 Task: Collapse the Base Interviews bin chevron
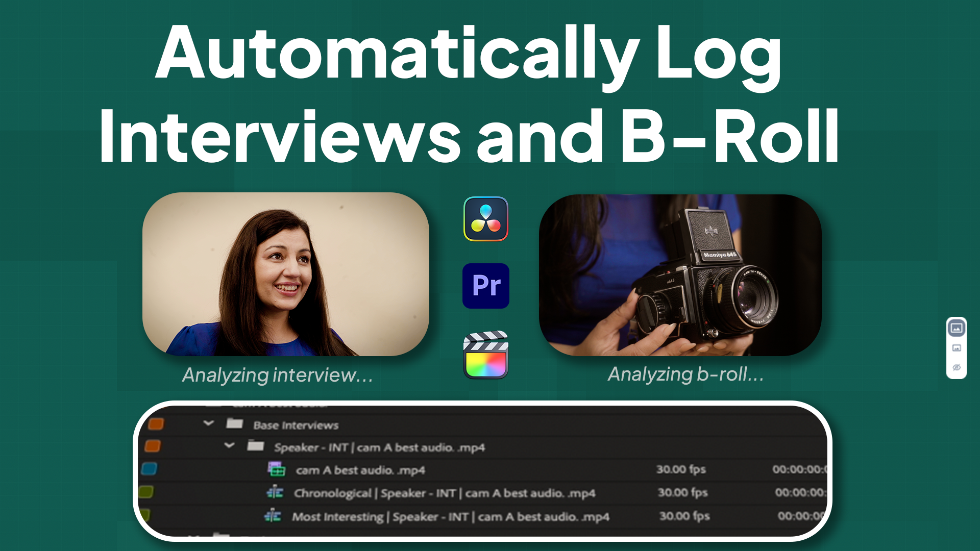(208, 423)
